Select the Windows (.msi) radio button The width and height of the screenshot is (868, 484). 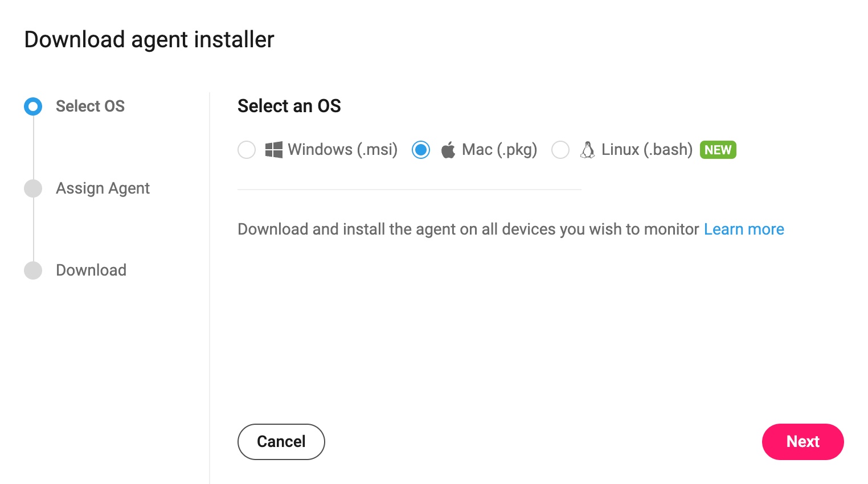(x=247, y=150)
